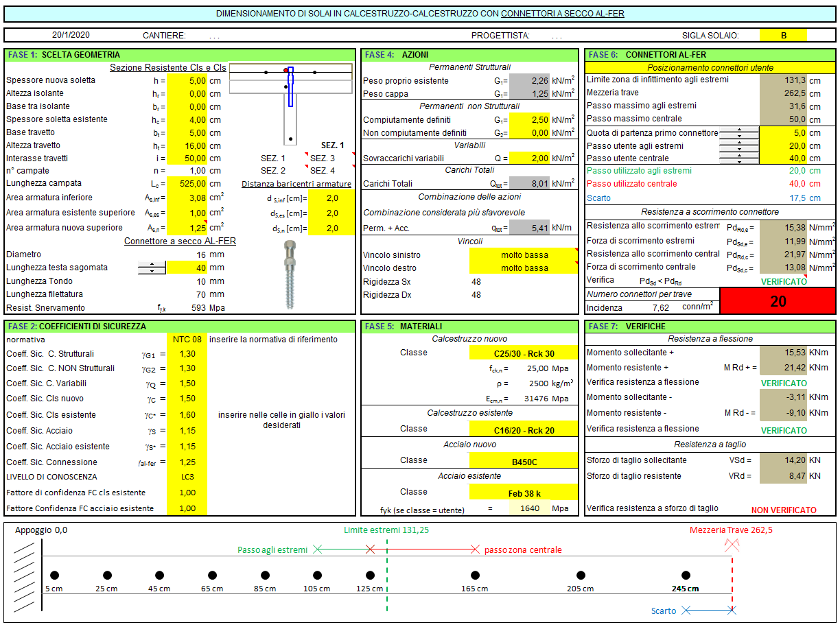Select the cross-section diagram image
The image size is (840, 627).
click(x=290, y=104)
